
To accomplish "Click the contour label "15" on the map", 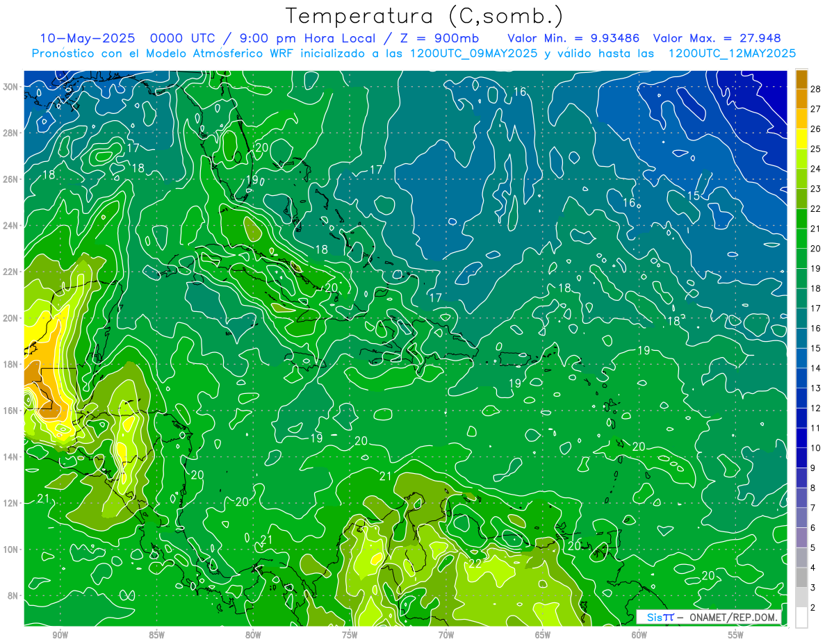I will [x=694, y=195].
